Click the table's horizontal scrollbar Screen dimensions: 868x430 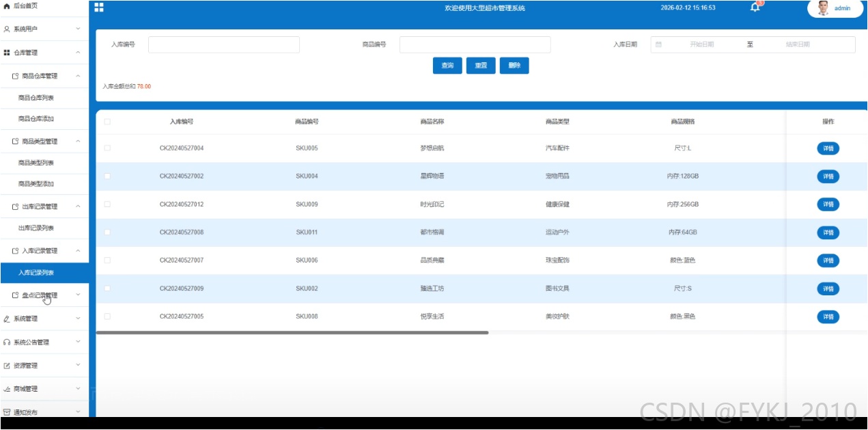click(x=292, y=332)
